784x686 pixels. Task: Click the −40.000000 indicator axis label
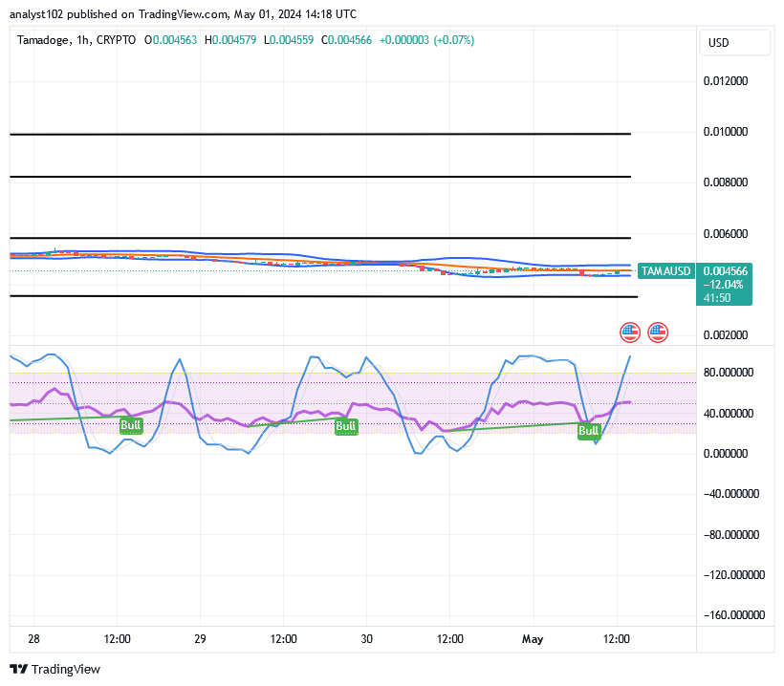[731, 494]
